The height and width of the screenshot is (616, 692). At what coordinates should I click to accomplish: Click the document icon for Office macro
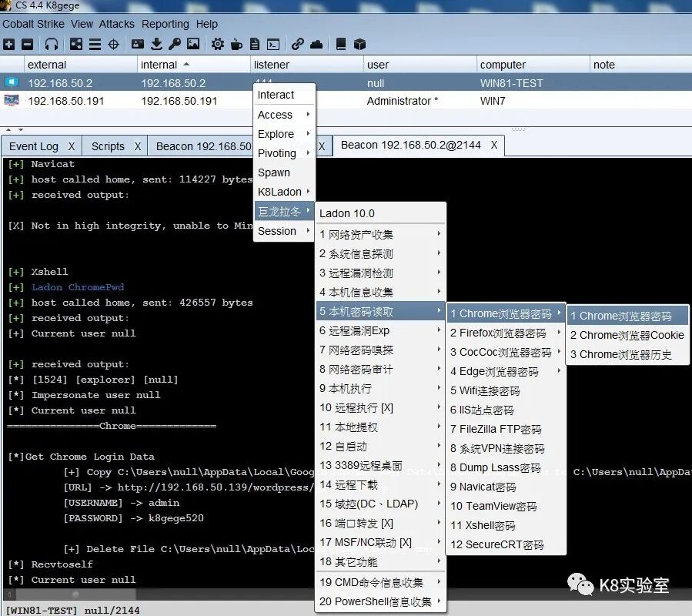255,44
